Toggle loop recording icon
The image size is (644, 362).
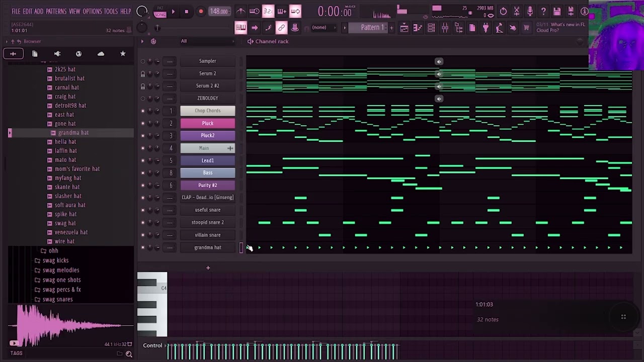point(295,11)
